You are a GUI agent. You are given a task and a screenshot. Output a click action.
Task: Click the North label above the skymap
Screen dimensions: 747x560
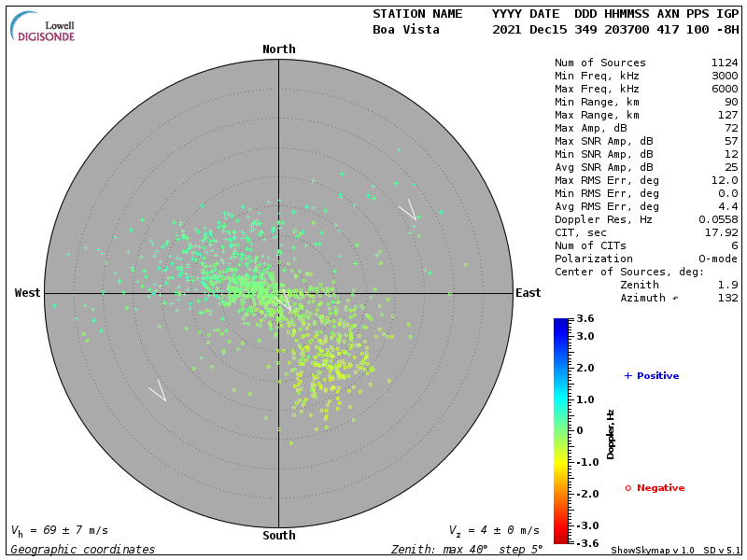[278, 49]
